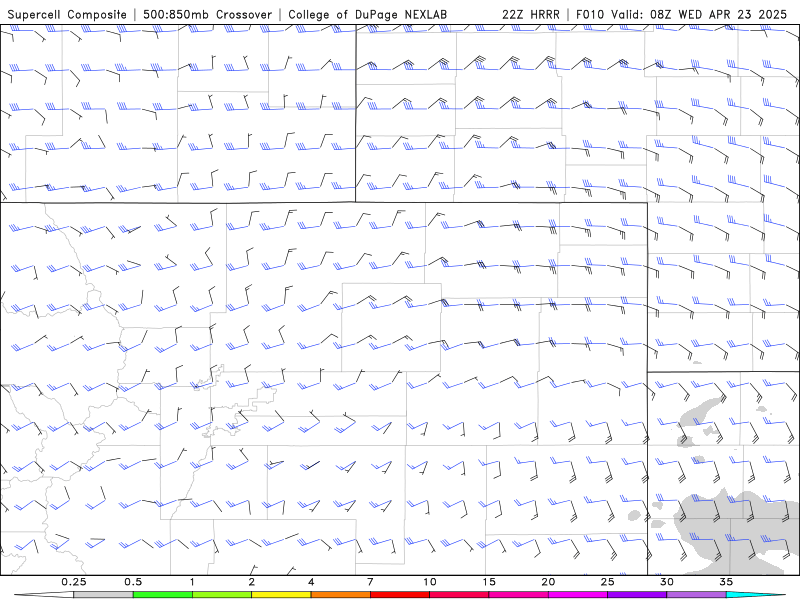Click the legend value 4
The image size is (800, 600).
[311, 582]
